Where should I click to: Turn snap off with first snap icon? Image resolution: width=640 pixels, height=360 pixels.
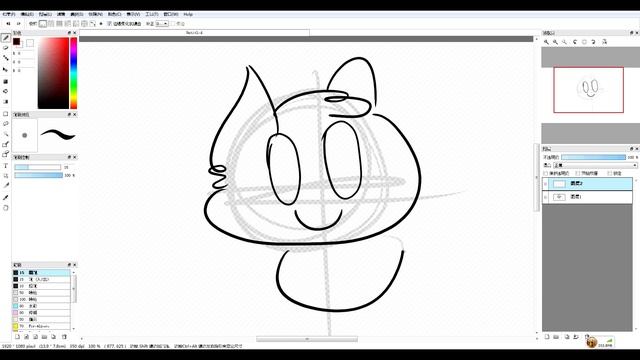pyautogui.click(x=43, y=24)
